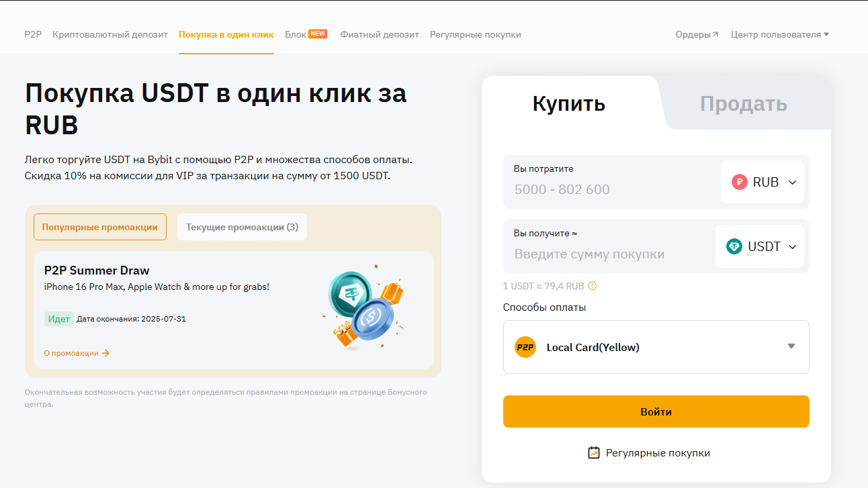Image resolution: width=868 pixels, height=488 pixels.
Task: Click the USDT Tether coin icon
Action: pyautogui.click(x=734, y=246)
